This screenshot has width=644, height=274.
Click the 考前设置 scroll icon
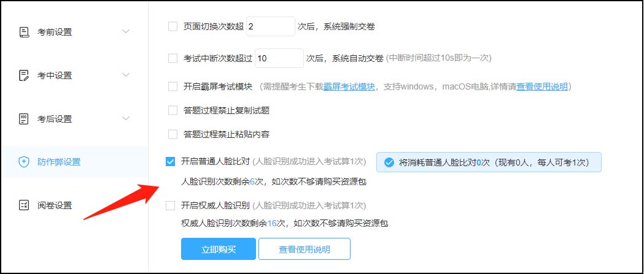coord(24,32)
